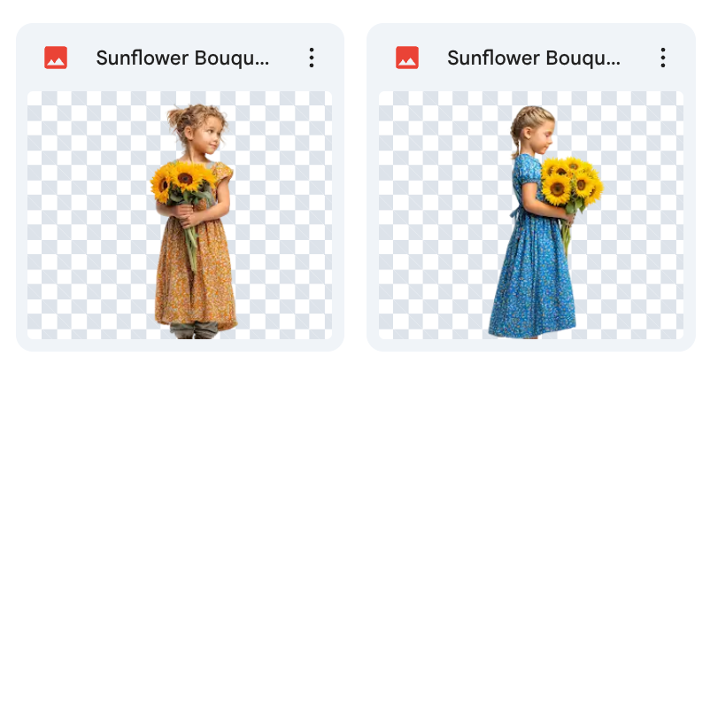Click the boots of the orange-dress girl
710x728 pixels.
(x=194, y=330)
